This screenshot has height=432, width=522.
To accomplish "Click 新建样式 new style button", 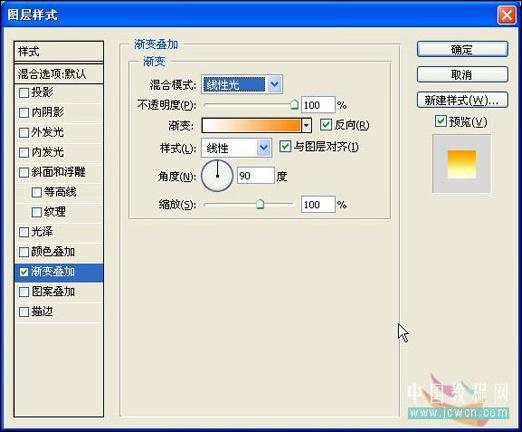I will tap(462, 100).
